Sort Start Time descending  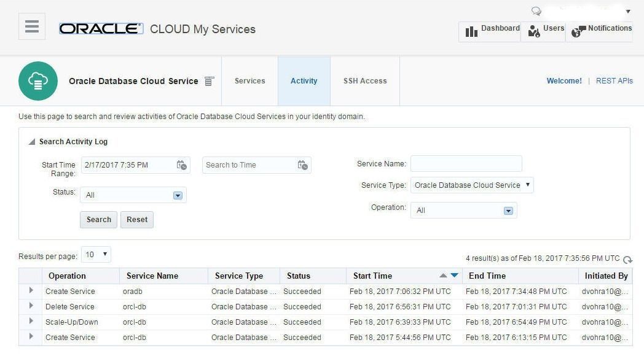click(x=454, y=275)
